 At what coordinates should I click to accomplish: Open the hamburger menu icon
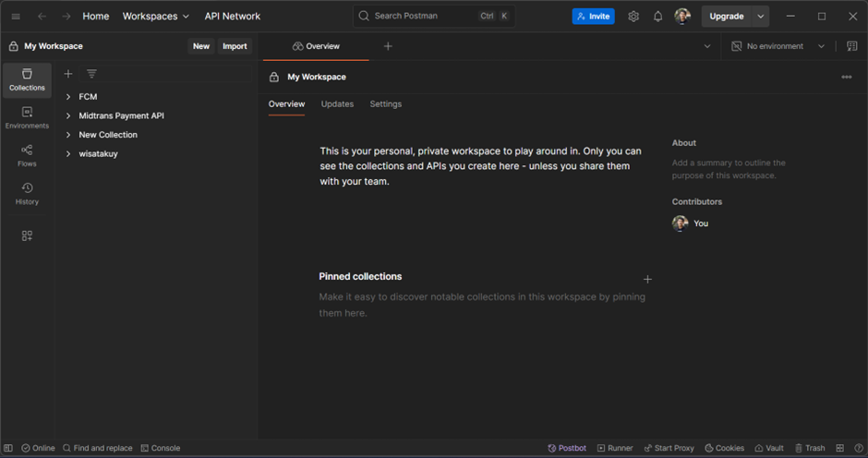point(16,16)
